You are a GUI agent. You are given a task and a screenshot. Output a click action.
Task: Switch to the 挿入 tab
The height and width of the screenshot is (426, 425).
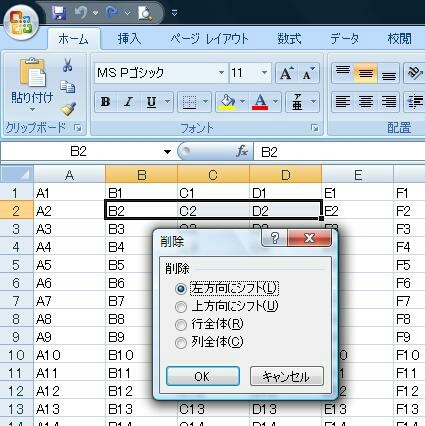pos(129,39)
